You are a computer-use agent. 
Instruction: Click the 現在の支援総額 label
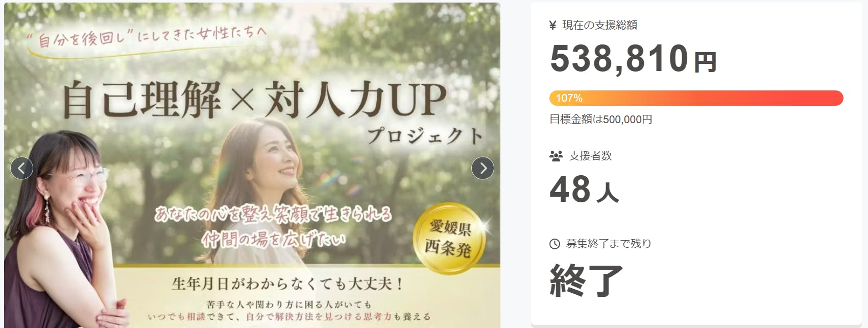600,25
